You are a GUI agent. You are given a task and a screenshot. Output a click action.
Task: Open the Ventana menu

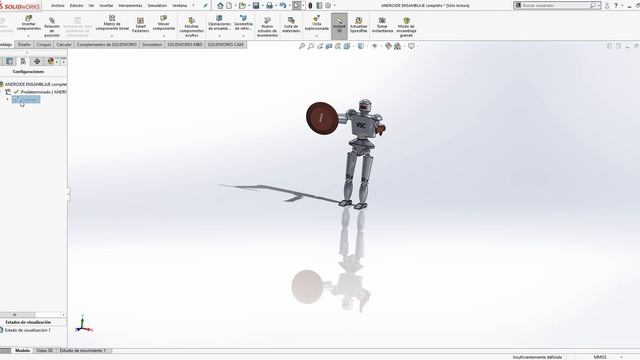pyautogui.click(x=180, y=6)
